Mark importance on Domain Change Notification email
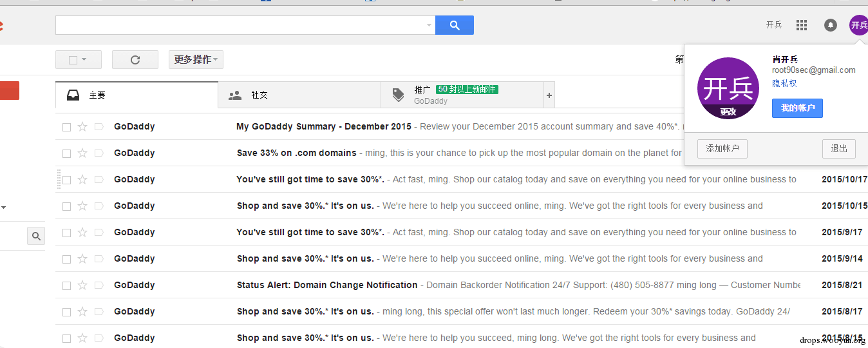 99,285
